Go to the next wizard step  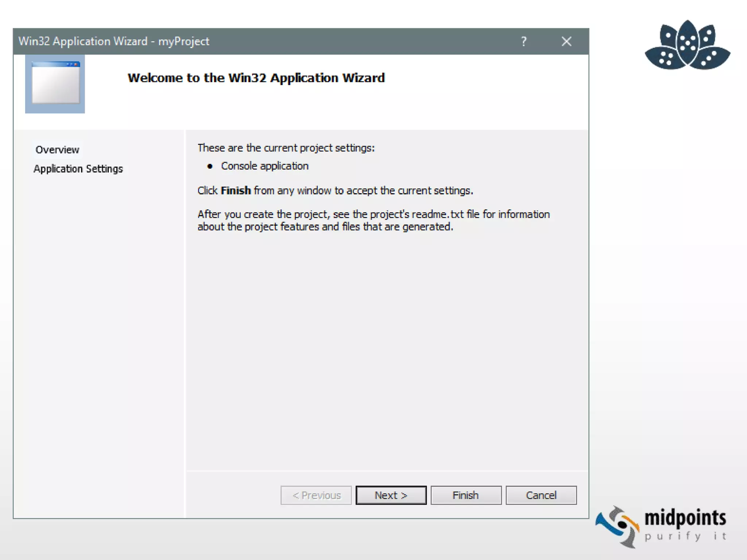[x=391, y=495]
